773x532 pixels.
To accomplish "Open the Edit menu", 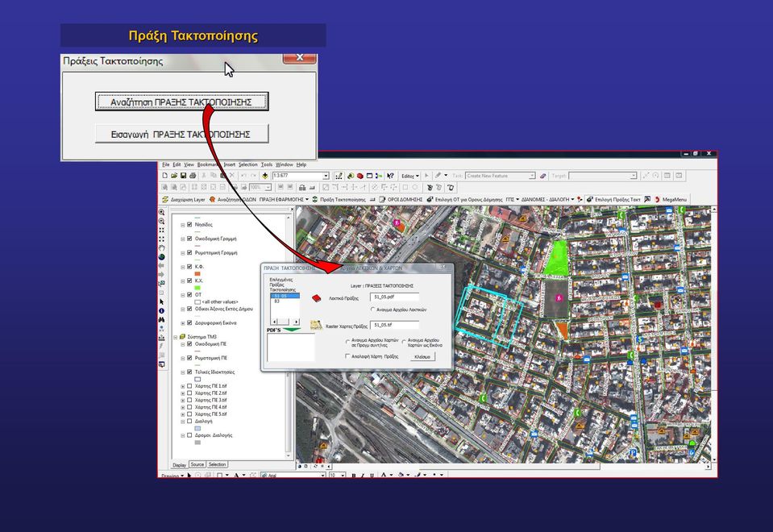I will pyautogui.click(x=177, y=164).
